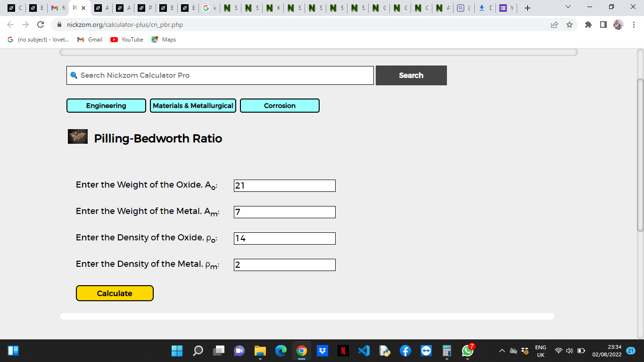This screenshot has height=362, width=644.
Task: Click the page vertical scrollbar
Action: (640, 156)
